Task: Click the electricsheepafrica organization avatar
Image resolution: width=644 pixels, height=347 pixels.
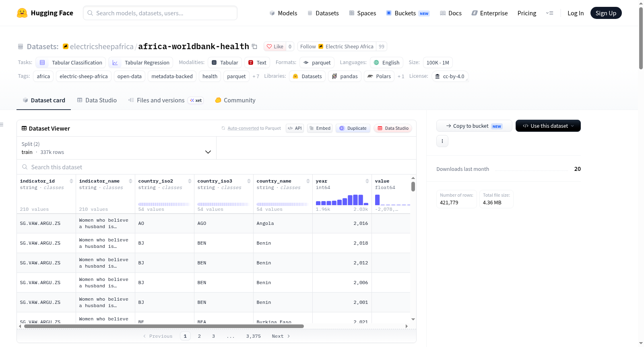Action: tap(66, 46)
